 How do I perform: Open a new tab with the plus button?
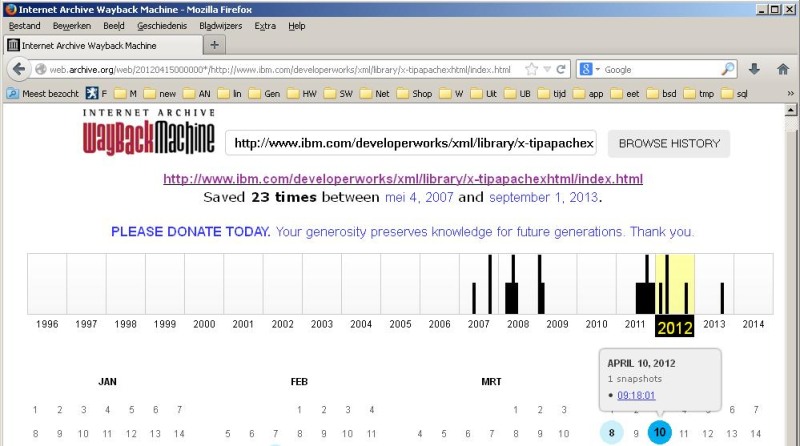point(214,45)
